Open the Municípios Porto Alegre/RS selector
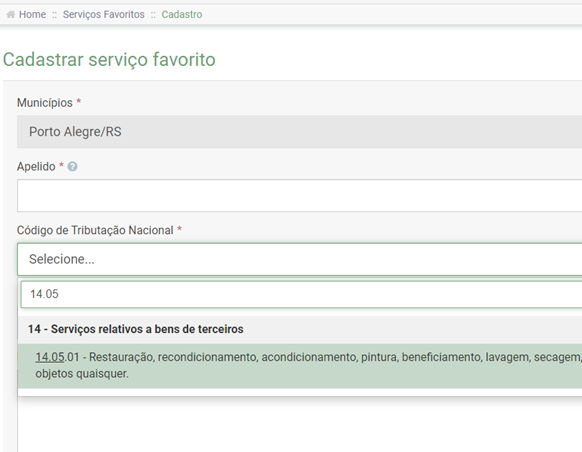Screen dimensions: 582x452 click(300, 132)
